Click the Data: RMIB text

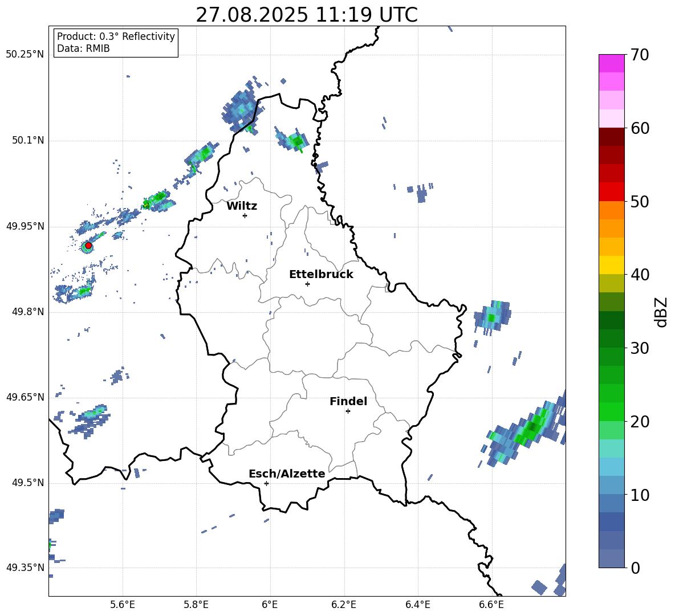pyautogui.click(x=83, y=48)
